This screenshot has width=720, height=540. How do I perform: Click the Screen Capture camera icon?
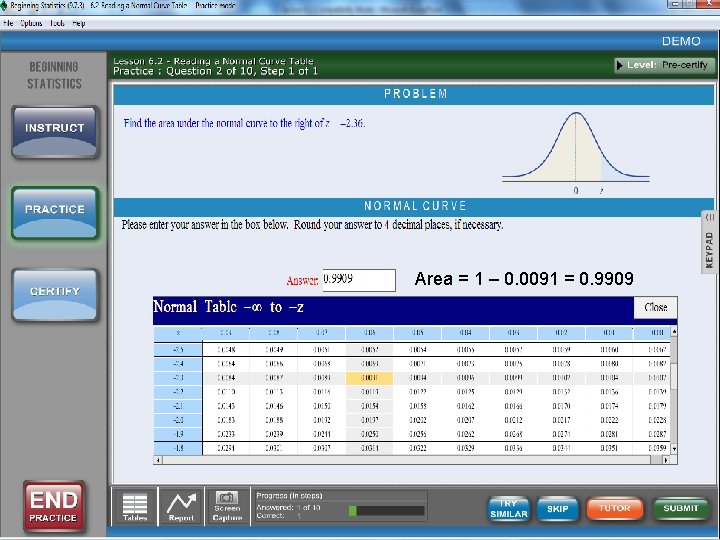coord(227,507)
